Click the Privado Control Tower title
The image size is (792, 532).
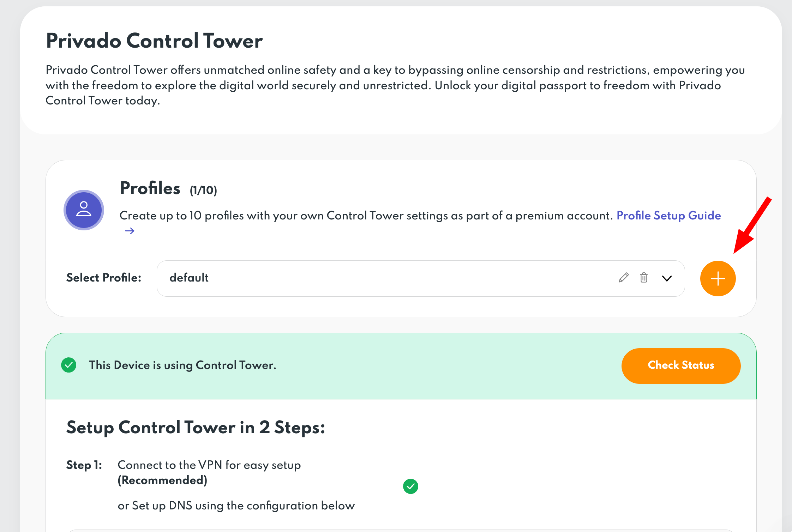(x=154, y=41)
